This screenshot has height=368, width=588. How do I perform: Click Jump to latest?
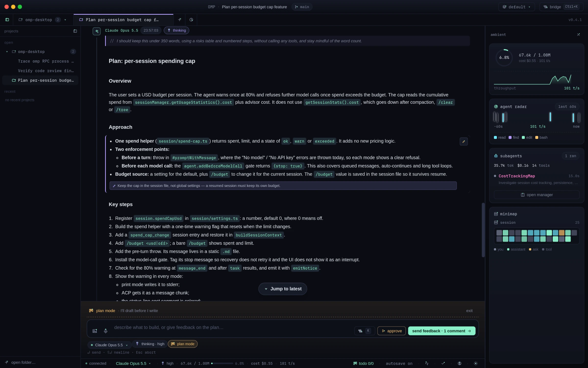coord(282,289)
